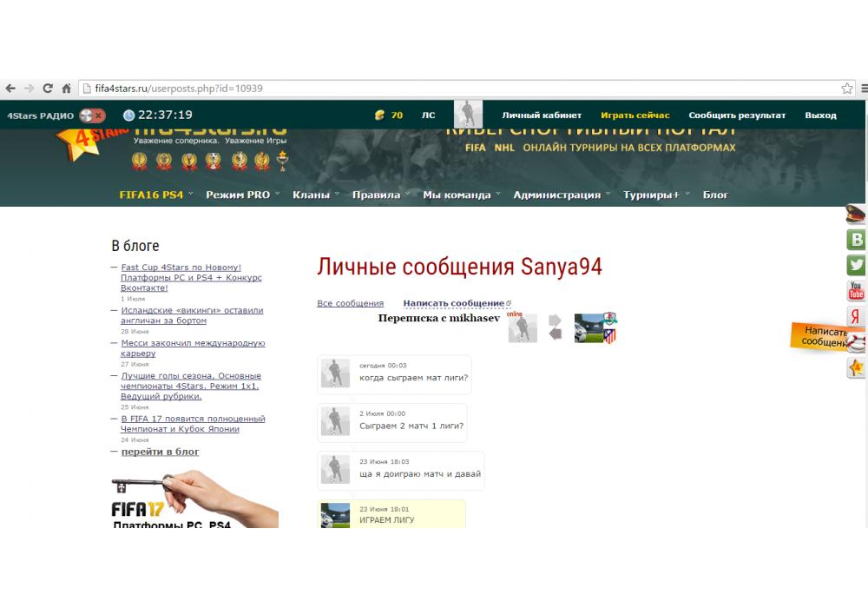This screenshot has width=868, height=608.
Task: Expand the arrow beside Турниры+
Action: click(687, 194)
